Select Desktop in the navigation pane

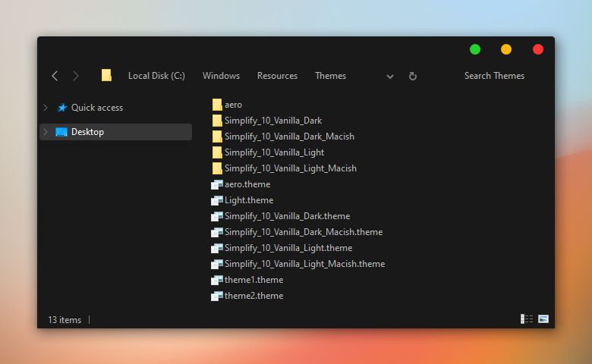(87, 132)
